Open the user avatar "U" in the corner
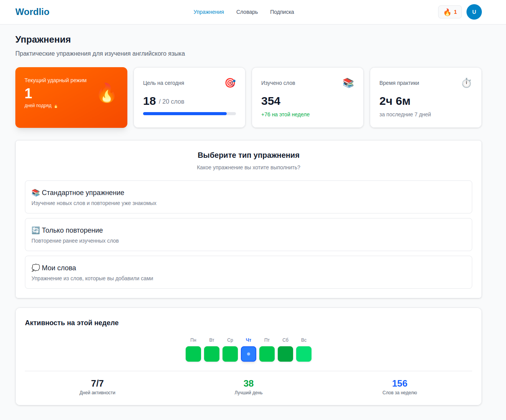506x420 pixels. click(474, 12)
